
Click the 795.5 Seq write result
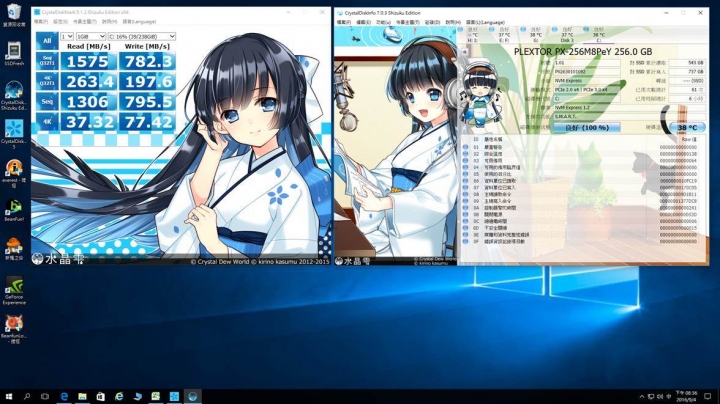[147, 101]
